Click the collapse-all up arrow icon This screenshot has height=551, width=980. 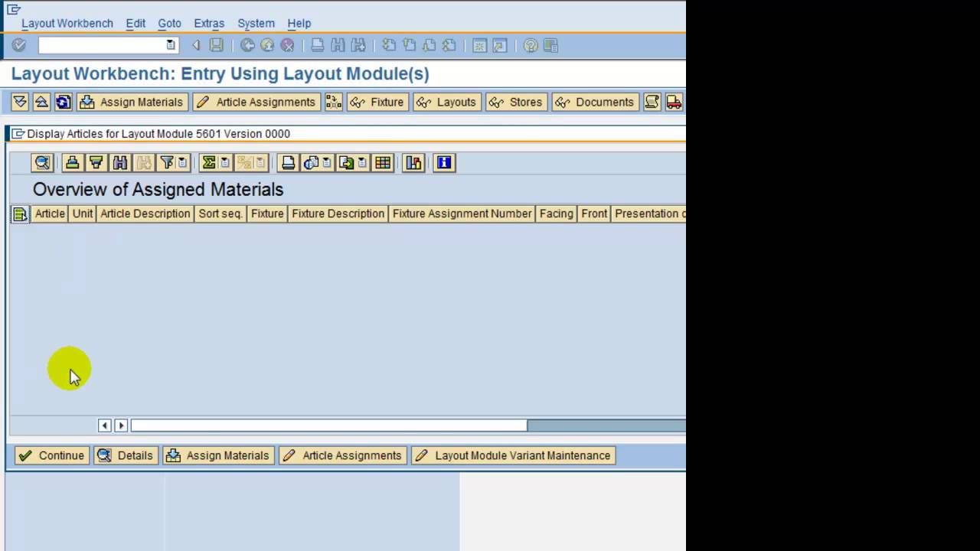click(x=42, y=102)
